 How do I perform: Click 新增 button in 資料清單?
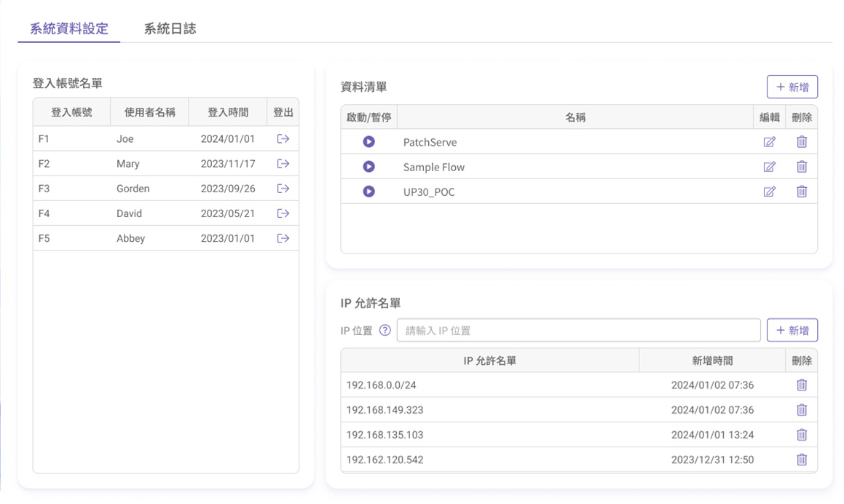tap(792, 87)
